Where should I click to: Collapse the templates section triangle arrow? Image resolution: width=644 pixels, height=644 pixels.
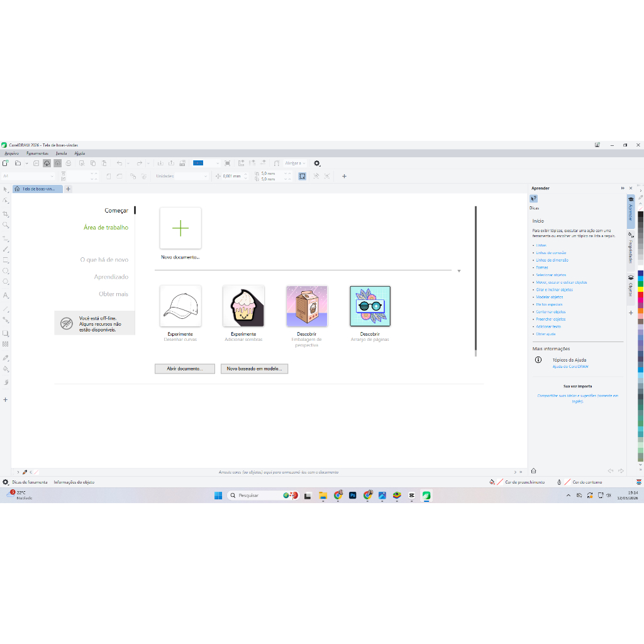pos(459,271)
